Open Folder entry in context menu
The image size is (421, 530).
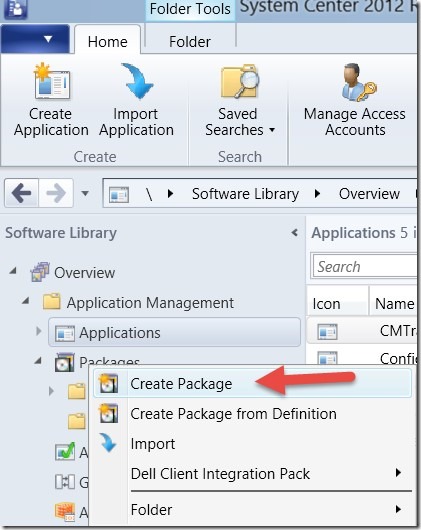pyautogui.click(x=253, y=510)
